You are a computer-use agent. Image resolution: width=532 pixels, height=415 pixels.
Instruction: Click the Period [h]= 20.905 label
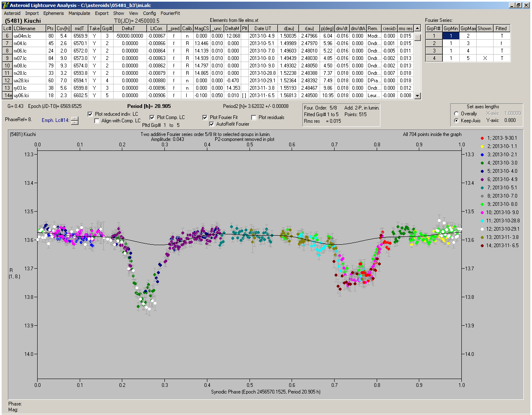(149, 106)
